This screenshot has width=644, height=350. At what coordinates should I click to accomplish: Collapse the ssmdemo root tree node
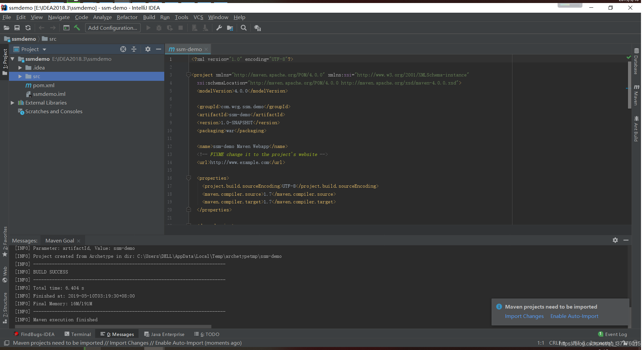(x=12, y=59)
